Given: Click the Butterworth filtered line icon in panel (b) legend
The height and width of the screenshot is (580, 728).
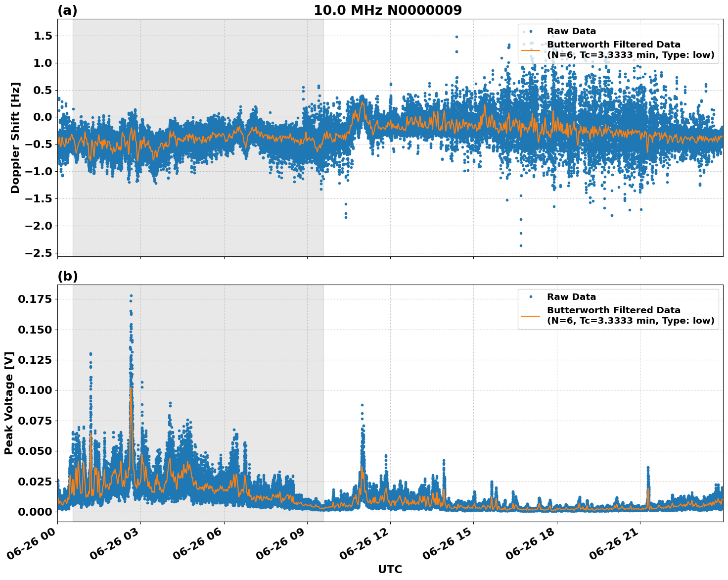Looking at the screenshot, I should (531, 316).
